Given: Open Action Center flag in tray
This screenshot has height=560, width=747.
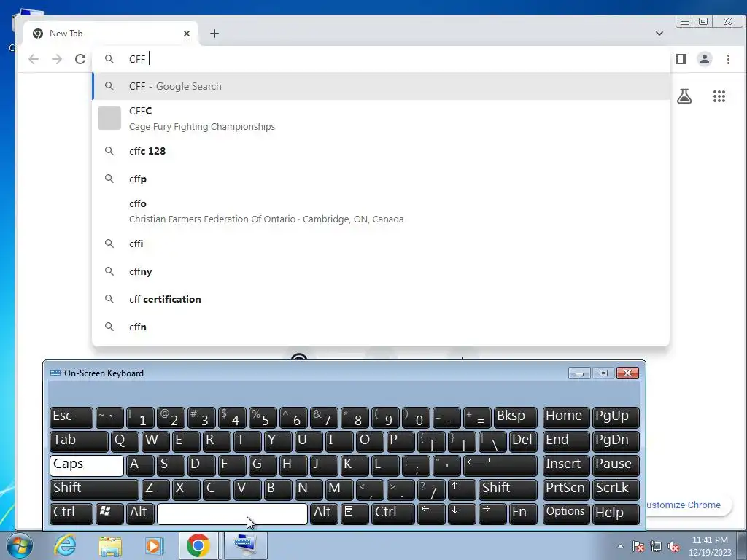Looking at the screenshot, I should [638, 546].
